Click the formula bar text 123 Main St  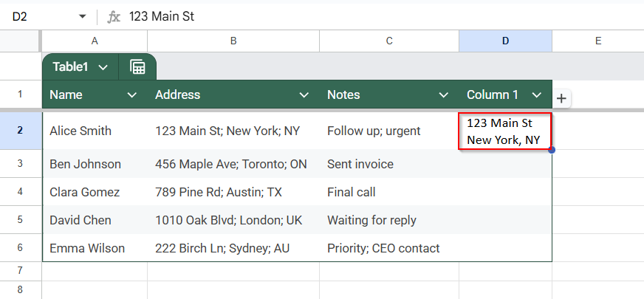[162, 16]
